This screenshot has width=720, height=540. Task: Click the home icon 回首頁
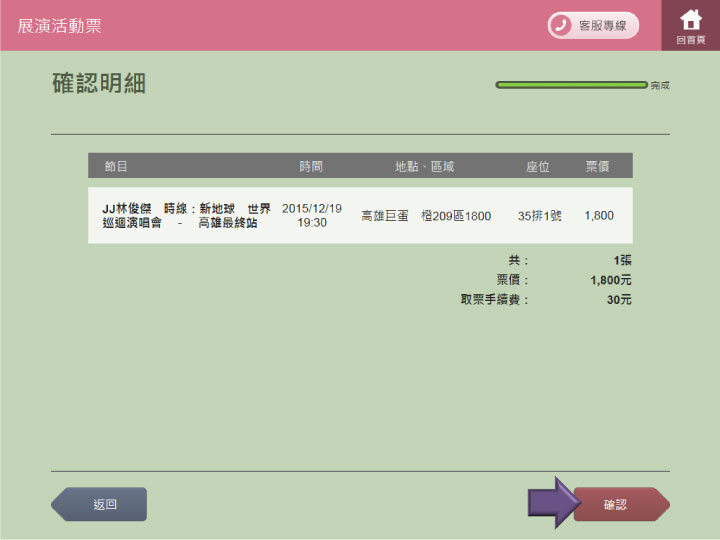[691, 26]
